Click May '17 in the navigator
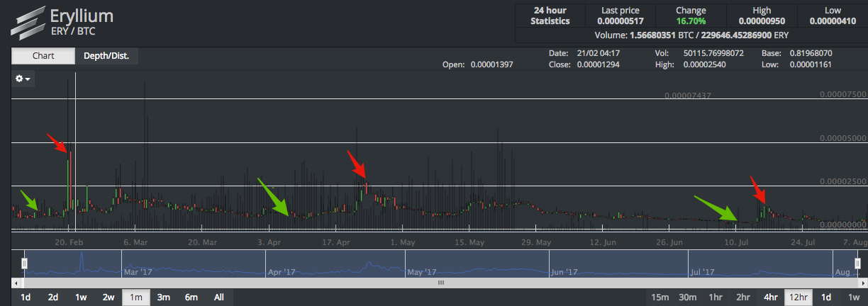The height and width of the screenshot is (306, 868). 422,271
